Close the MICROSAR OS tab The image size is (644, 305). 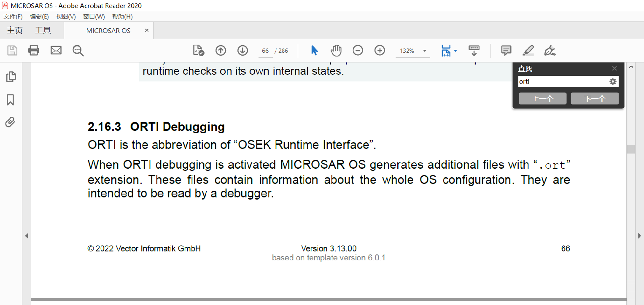pos(147,30)
